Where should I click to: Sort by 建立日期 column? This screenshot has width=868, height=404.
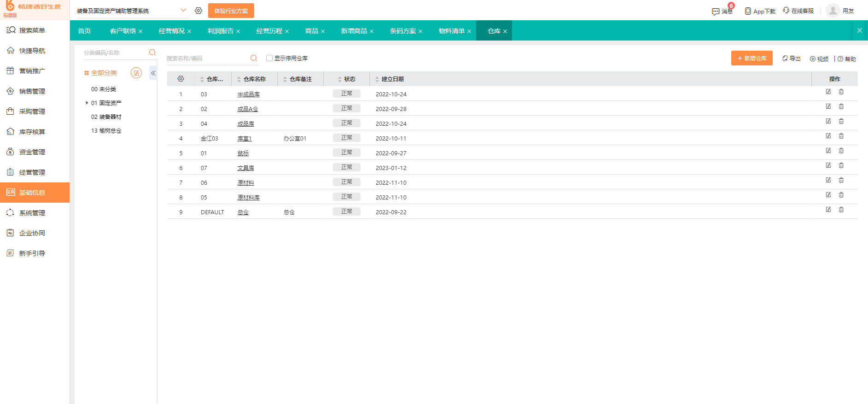(377, 79)
